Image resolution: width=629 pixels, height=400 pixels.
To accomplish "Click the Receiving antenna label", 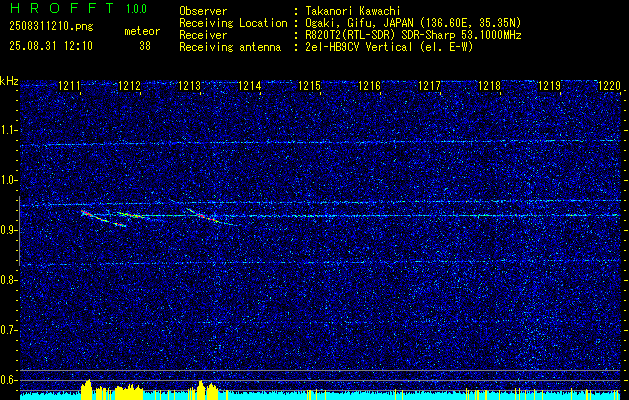I will [x=230, y=47].
